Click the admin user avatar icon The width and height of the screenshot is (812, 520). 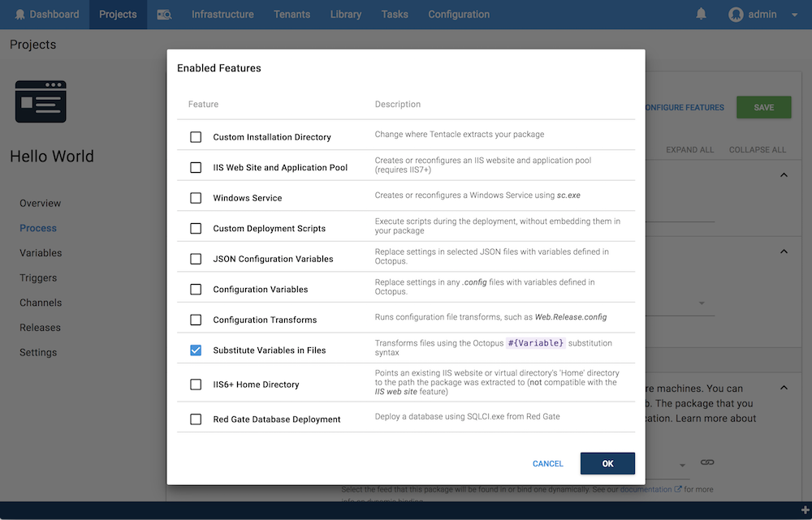point(735,14)
